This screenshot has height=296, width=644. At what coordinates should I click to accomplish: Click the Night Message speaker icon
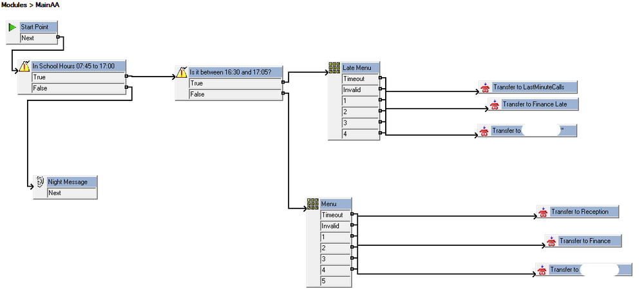coord(40,181)
